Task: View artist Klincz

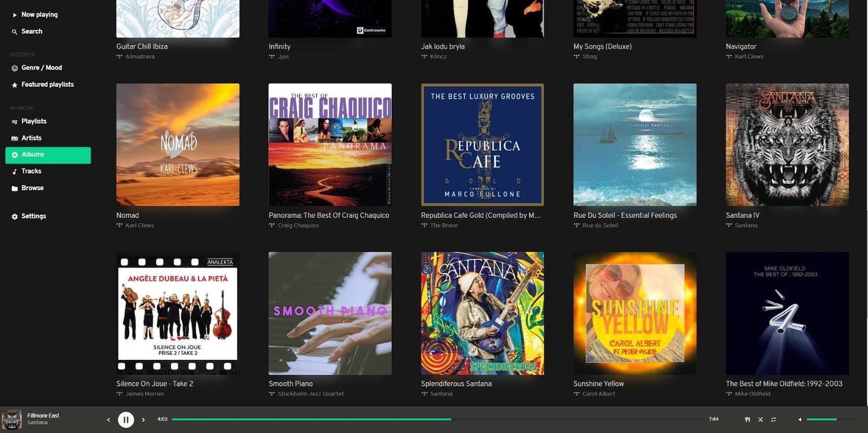Action: coord(438,56)
